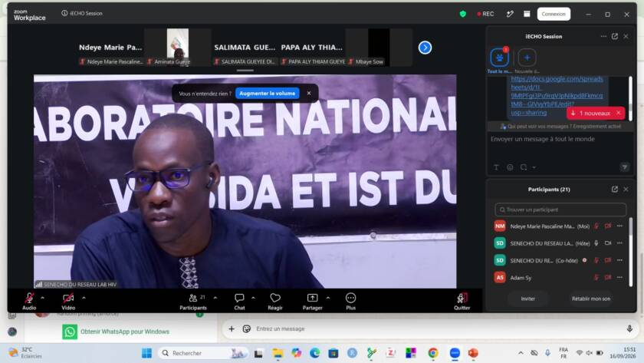Open the Google Docs spreadsheet link
Viewport: 644px width, 363px height.
tap(557, 95)
